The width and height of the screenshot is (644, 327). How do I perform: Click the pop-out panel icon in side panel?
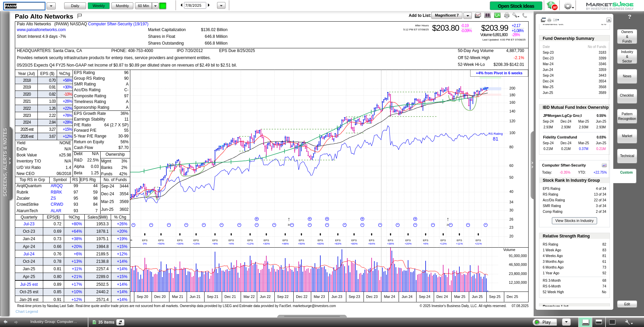click(543, 20)
